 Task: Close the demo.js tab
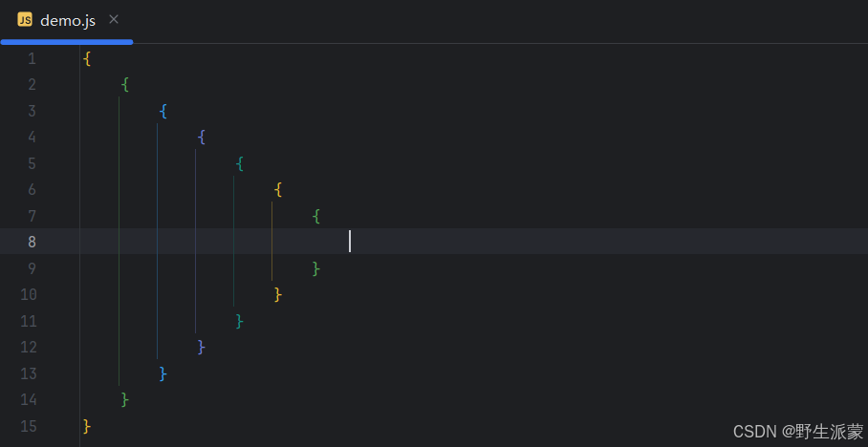click(114, 20)
